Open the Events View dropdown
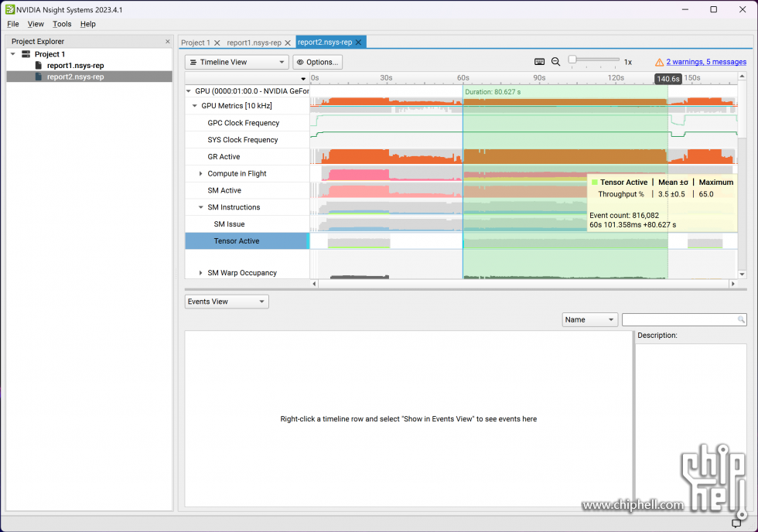This screenshot has width=758, height=532. coord(227,302)
